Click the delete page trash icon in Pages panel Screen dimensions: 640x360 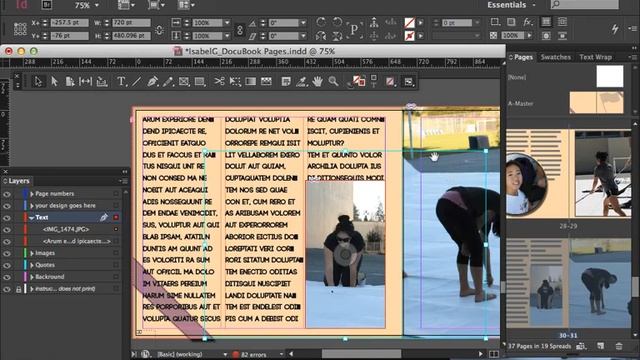click(x=619, y=346)
